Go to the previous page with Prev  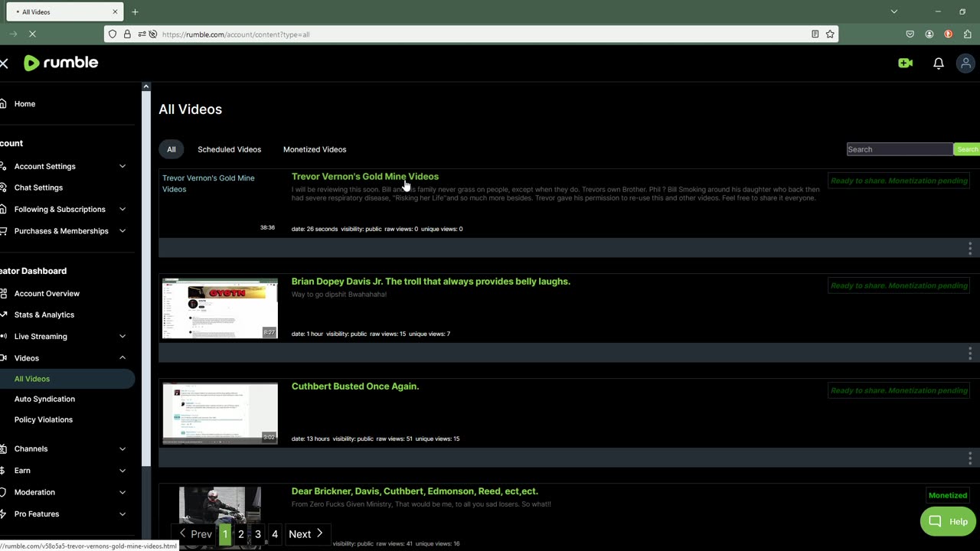click(195, 534)
